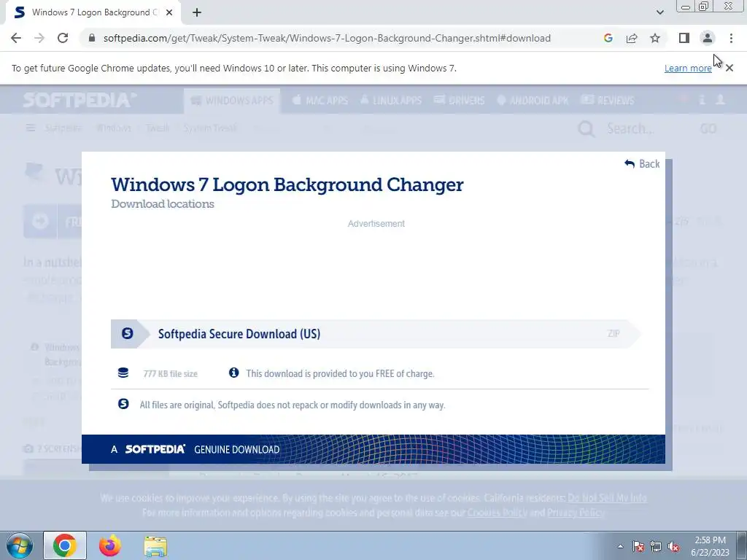Launch Firefox from the taskbar
747x560 pixels.
[x=110, y=545]
